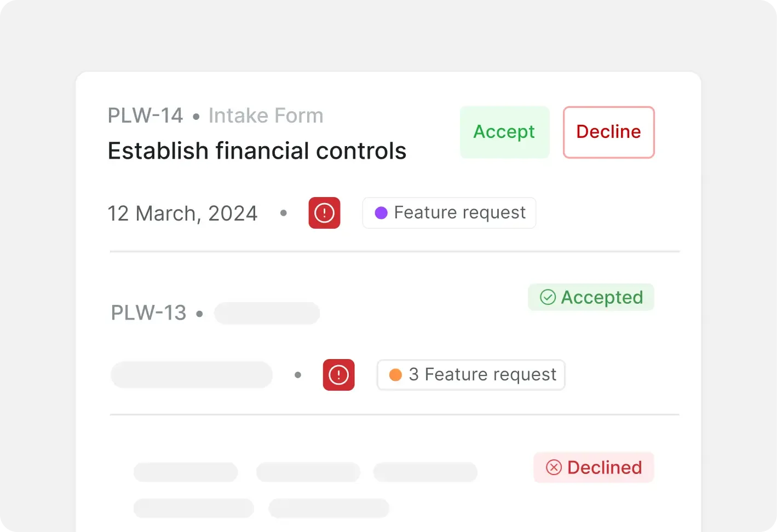
Task: Open issue titled Establish financial controls
Action: (x=257, y=151)
